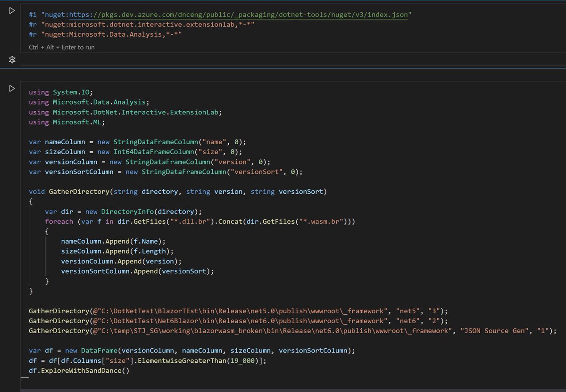This screenshot has height=392, width=566.
Task: Click the "versionSort" string literal
Action: pos(256,171)
